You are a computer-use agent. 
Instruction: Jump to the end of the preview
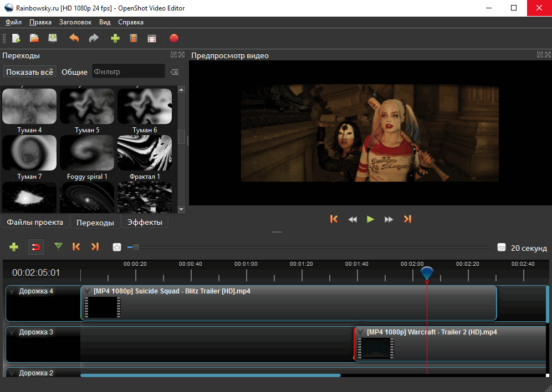(407, 219)
